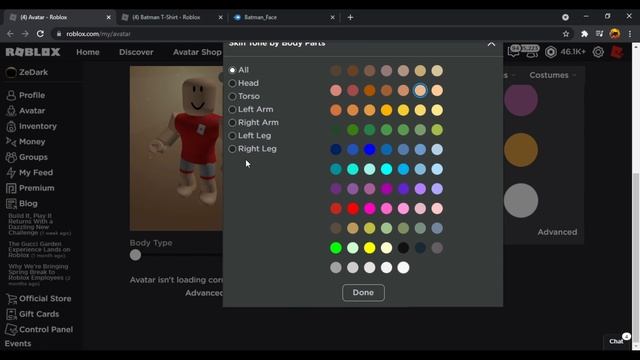Select the Torso radio button
640x360 pixels.
coord(232,96)
